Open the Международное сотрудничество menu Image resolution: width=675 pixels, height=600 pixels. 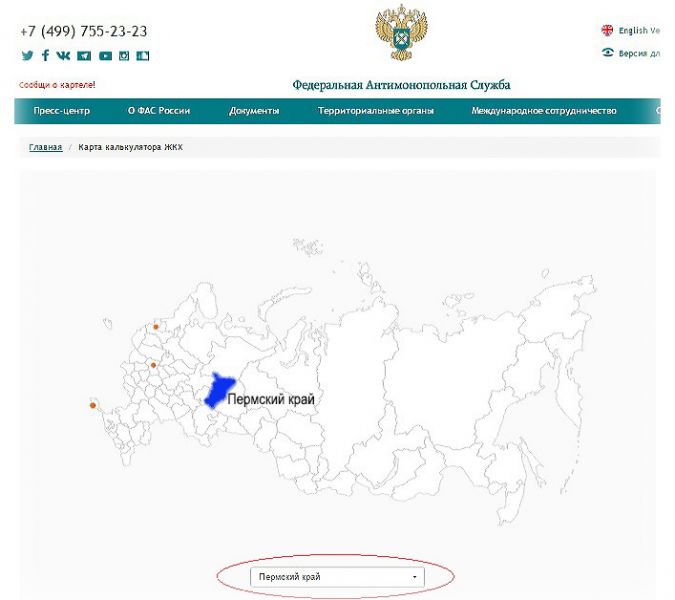(x=544, y=111)
